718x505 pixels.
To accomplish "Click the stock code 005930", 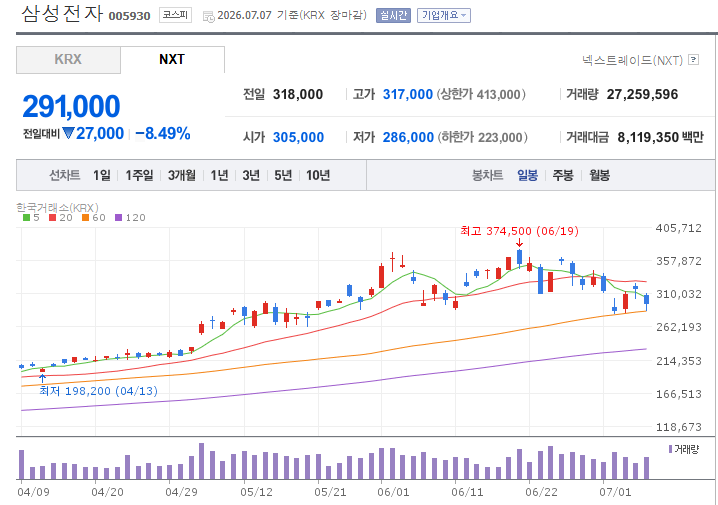I will click(x=130, y=16).
